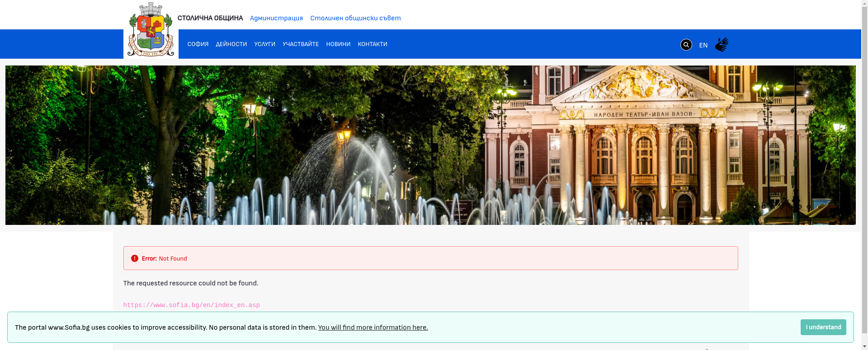The image size is (868, 350).
Task: Open the Столичен общински съвет link
Action: click(x=355, y=18)
